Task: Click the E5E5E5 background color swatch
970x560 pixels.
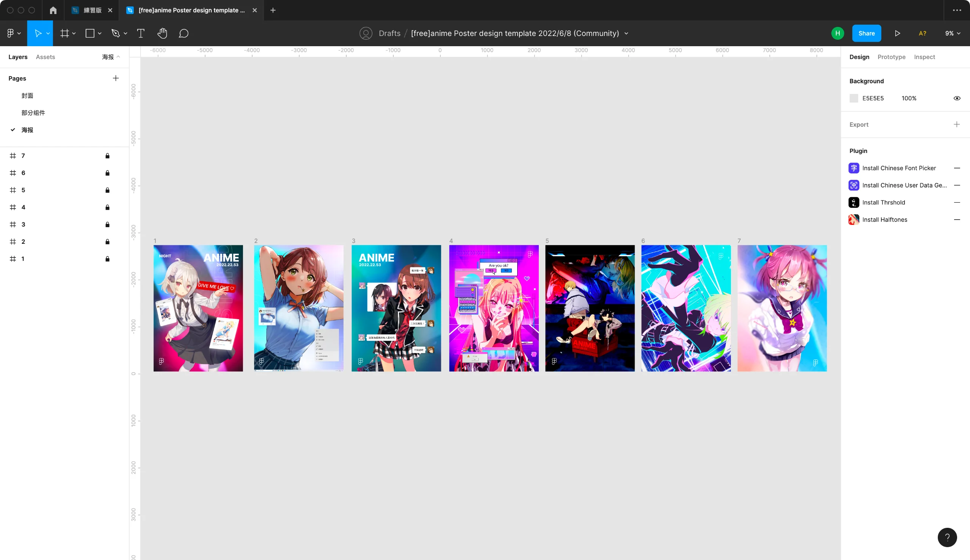Action: coord(854,98)
